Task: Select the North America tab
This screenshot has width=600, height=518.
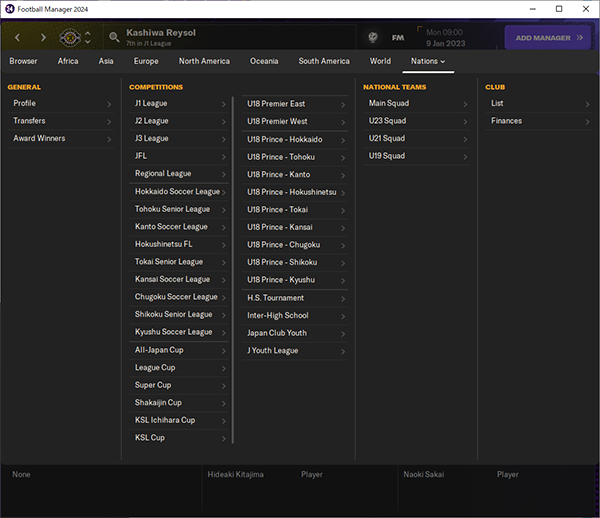Action: click(204, 61)
